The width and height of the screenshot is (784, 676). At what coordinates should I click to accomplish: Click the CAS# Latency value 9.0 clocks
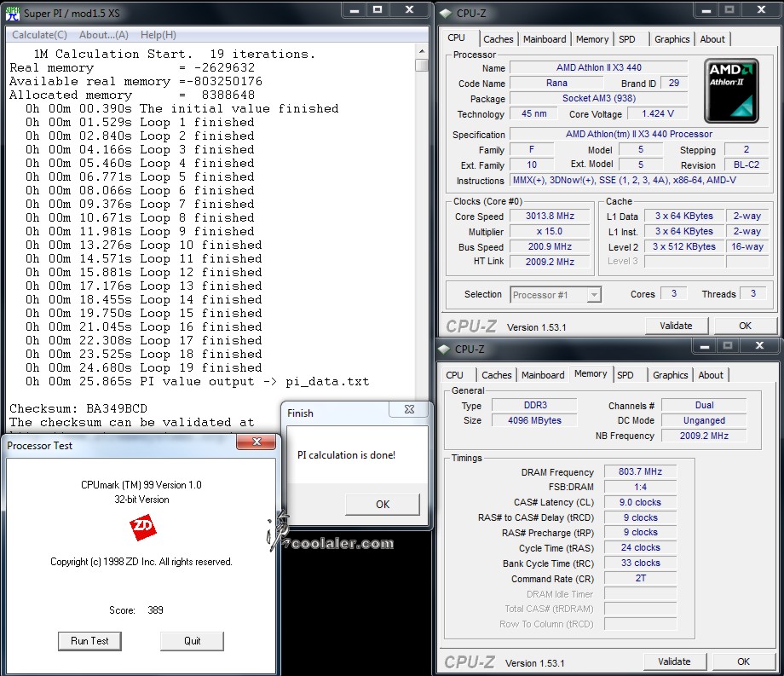(641, 502)
